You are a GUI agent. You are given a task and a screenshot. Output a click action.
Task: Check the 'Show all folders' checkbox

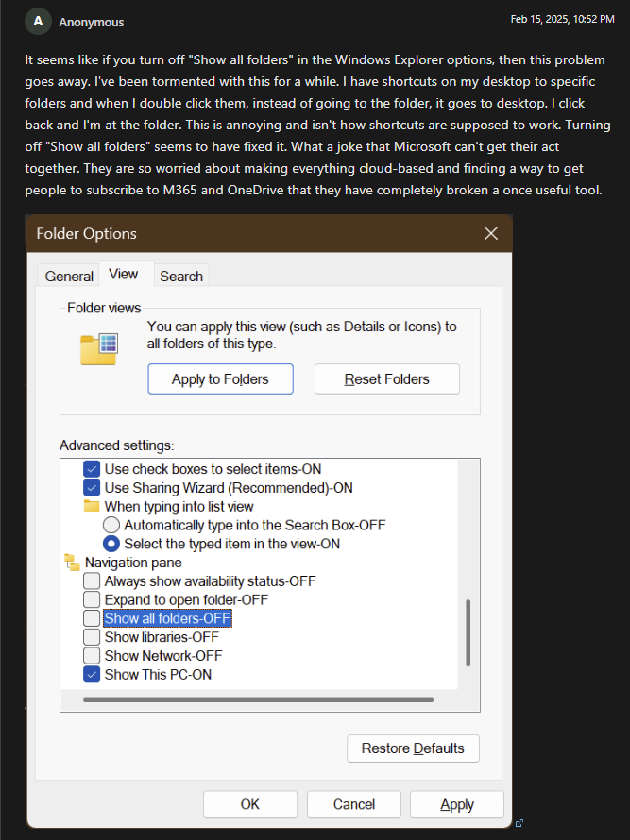(x=92, y=618)
